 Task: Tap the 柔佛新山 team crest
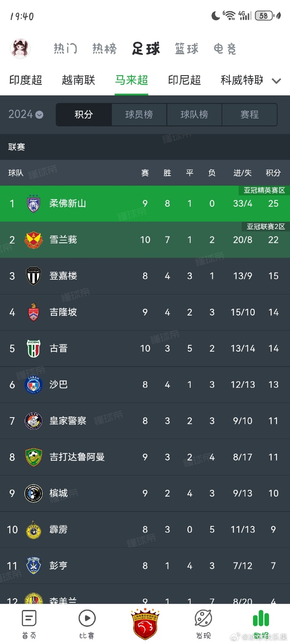point(34,203)
